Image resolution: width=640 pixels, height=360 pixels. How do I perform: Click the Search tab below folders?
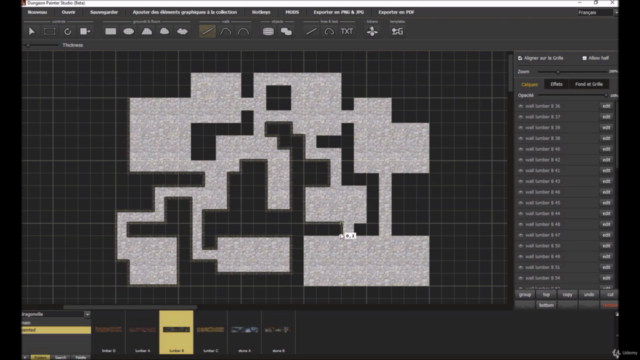tap(60, 357)
